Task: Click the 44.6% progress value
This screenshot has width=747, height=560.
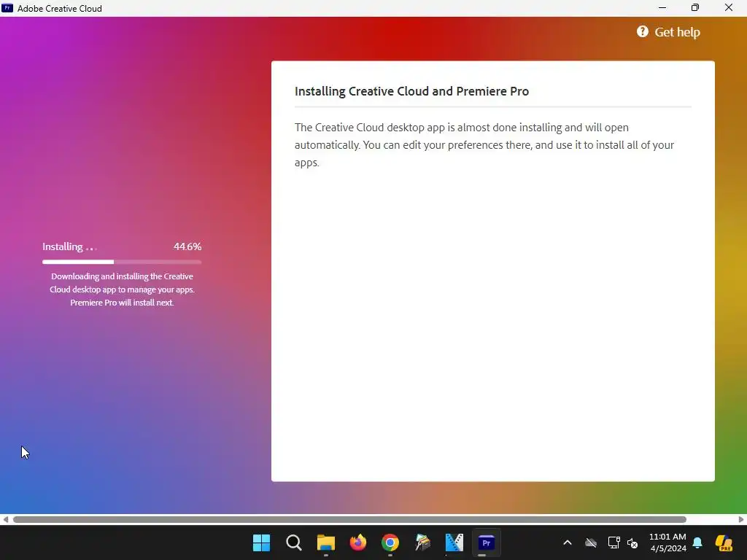Action: click(x=187, y=246)
